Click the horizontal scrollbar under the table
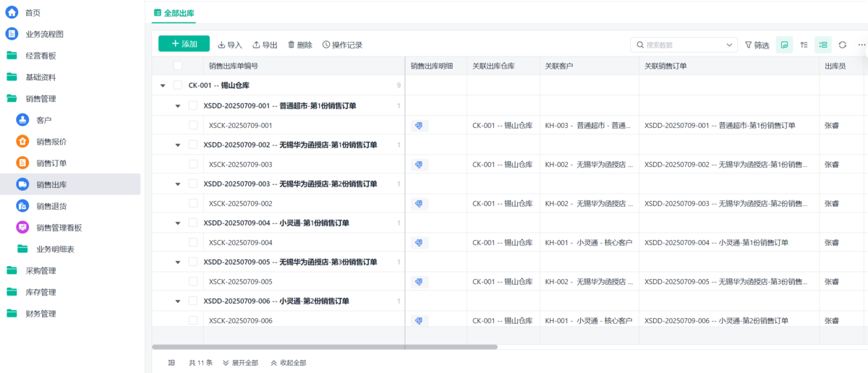Screen dimensions: 868x373 [325, 347]
